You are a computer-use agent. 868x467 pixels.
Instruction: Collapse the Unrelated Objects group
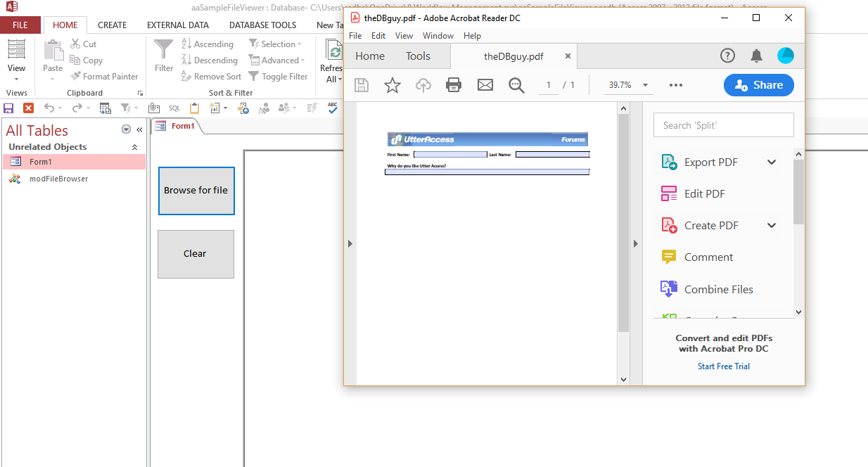134,147
